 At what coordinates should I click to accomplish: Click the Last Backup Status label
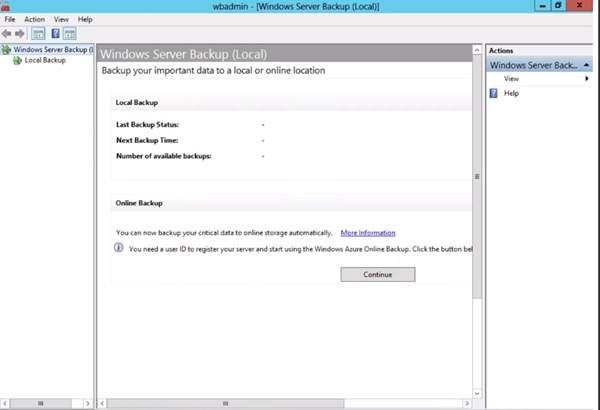[x=147, y=124]
